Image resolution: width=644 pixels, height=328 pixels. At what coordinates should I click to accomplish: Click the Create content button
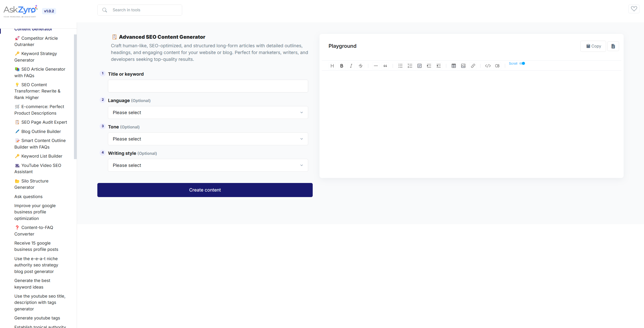pyautogui.click(x=205, y=190)
